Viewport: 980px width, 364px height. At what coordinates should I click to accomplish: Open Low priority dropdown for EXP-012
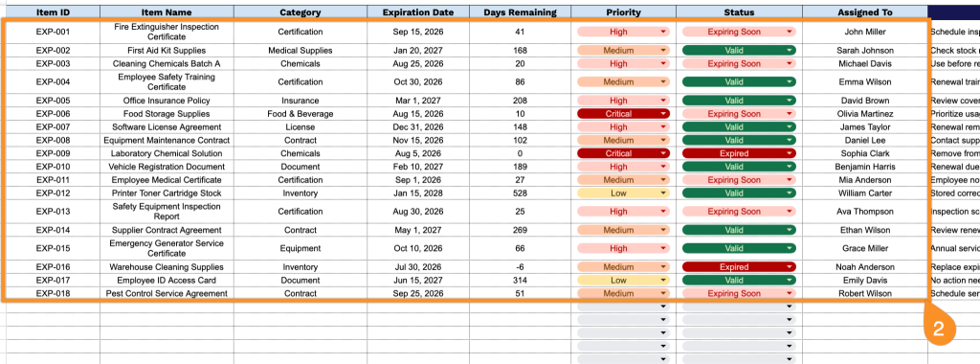click(x=623, y=193)
